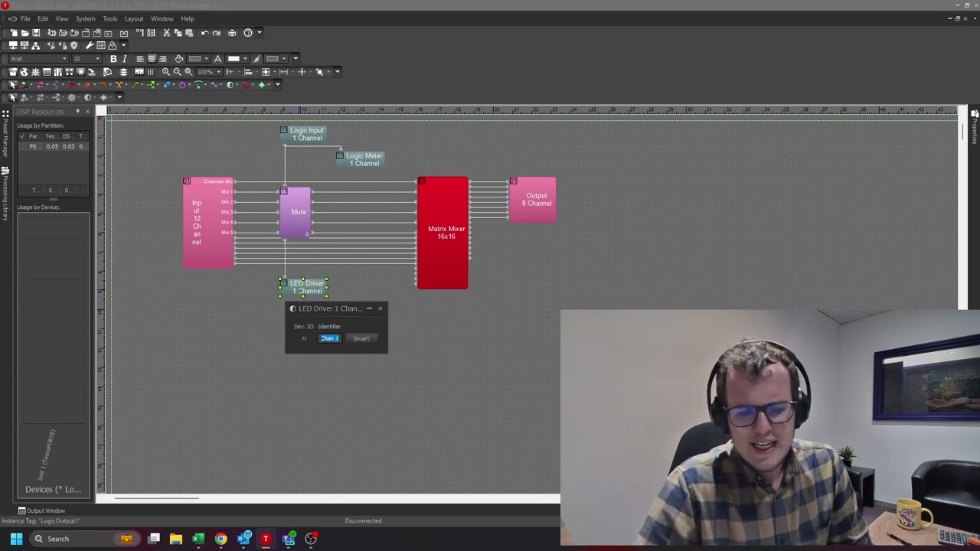Click the globe icon in the view toolbar
Screen dimensions: 980x551
click(x=24, y=72)
